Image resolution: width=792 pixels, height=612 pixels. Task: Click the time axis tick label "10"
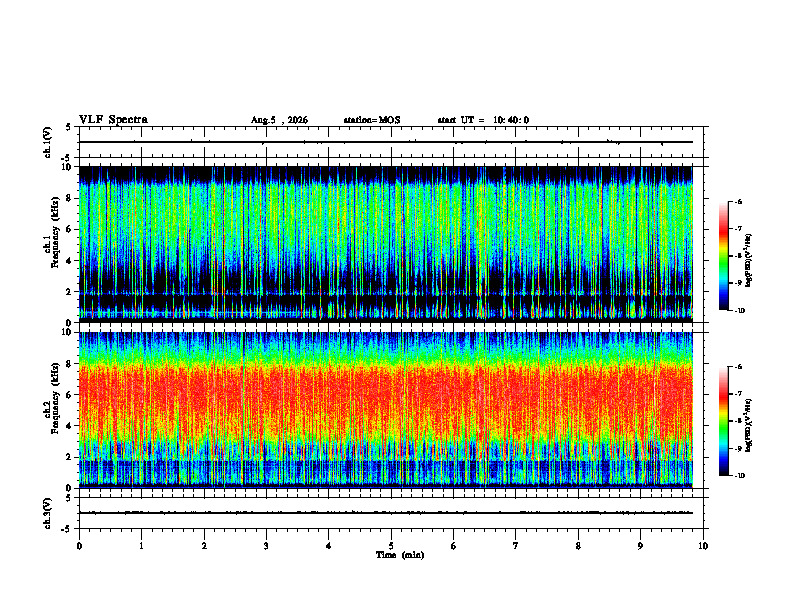[703, 546]
